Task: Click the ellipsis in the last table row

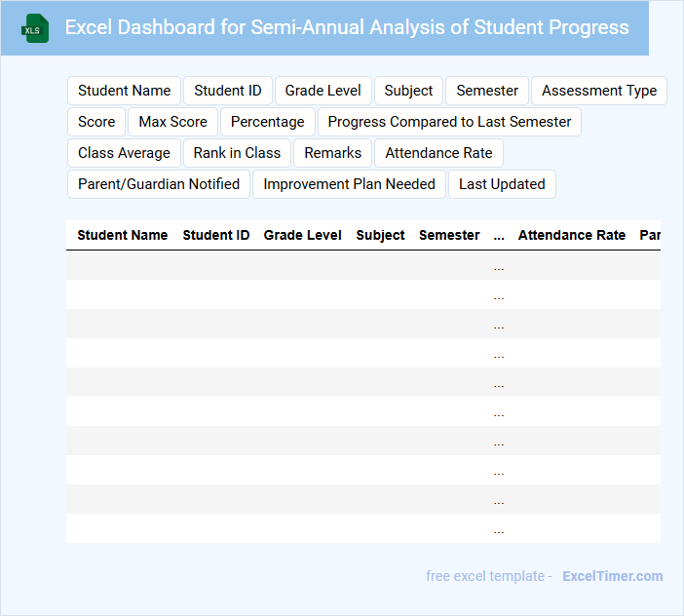Action: point(499,529)
